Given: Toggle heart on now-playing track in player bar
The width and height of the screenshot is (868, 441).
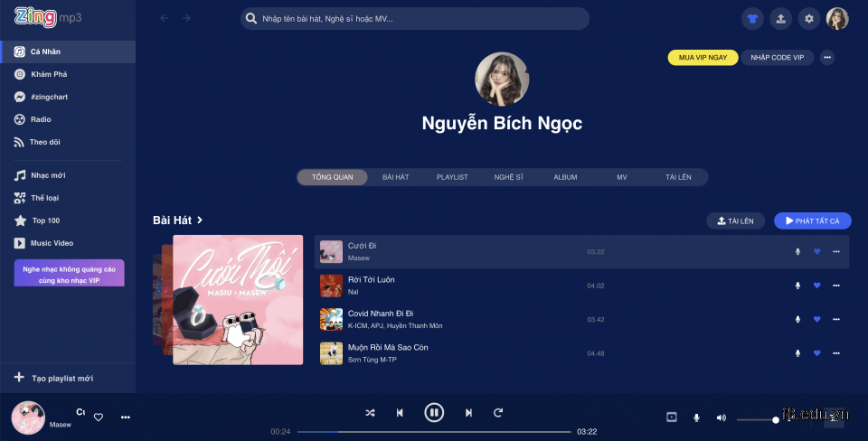Looking at the screenshot, I should click(99, 418).
